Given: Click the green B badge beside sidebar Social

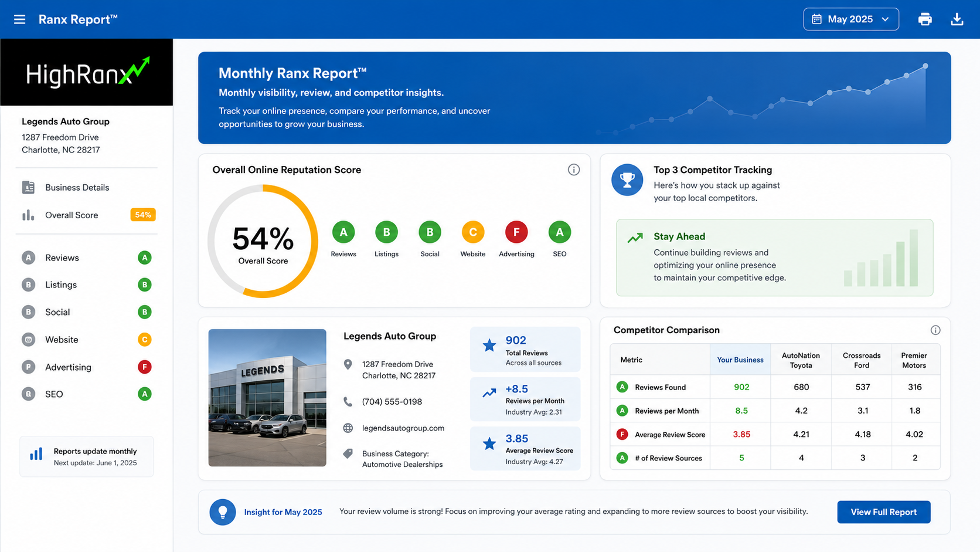Looking at the screenshot, I should coord(145,312).
